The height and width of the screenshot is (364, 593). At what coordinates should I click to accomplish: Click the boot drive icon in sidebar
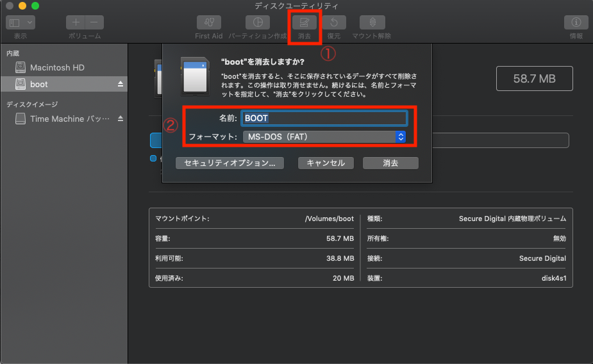tap(21, 84)
